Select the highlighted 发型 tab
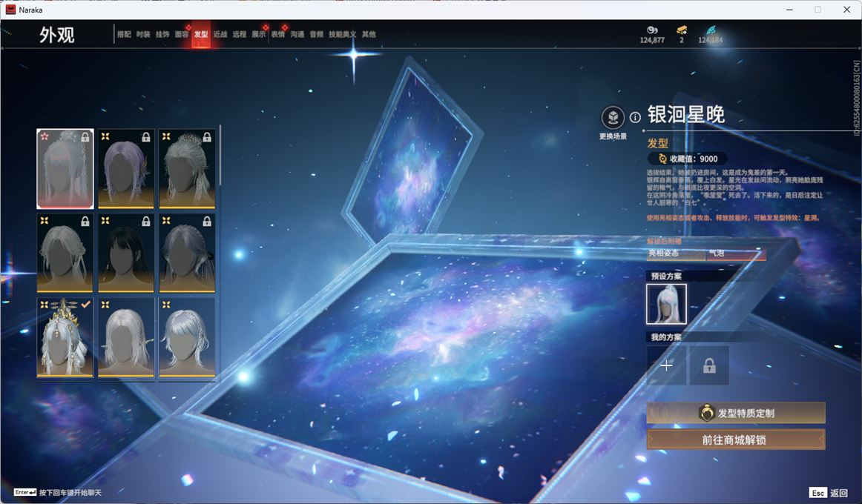Image resolution: width=862 pixels, height=504 pixels. tap(200, 34)
